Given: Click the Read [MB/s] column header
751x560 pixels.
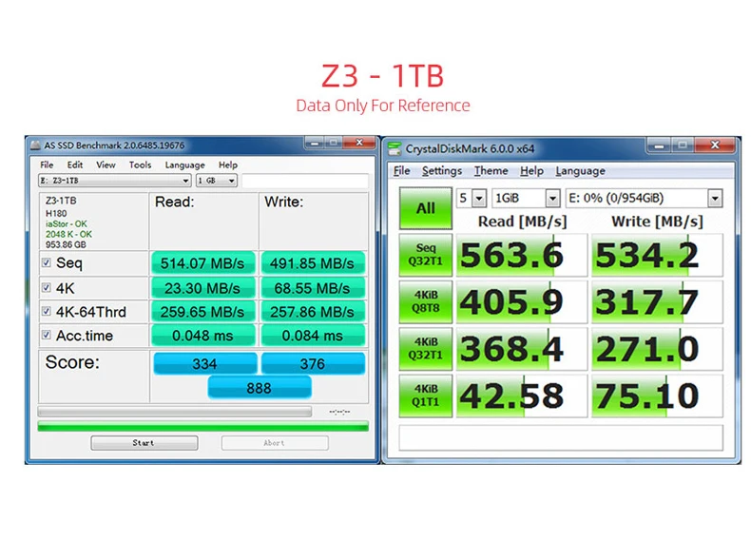Looking at the screenshot, I should (x=522, y=222).
